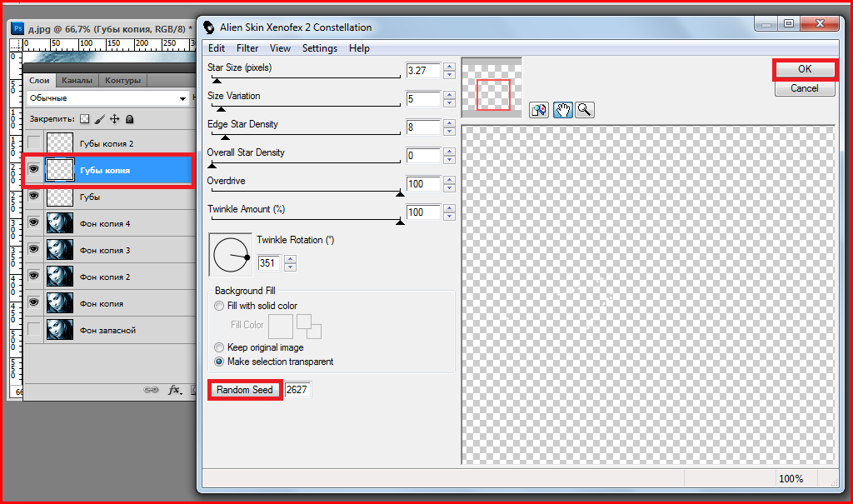Screen dimensions: 853x504
Task: Increase Star Size with up arrow
Action: coord(449,67)
